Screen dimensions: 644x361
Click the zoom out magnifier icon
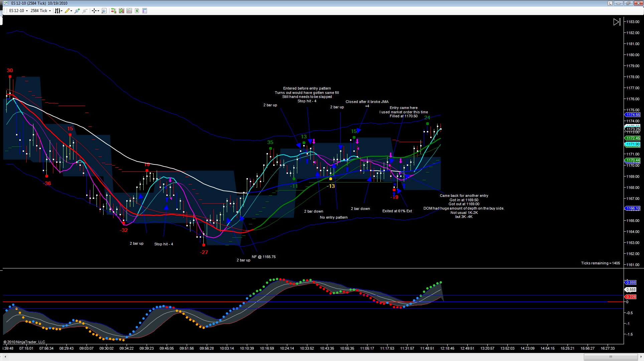(x=85, y=11)
